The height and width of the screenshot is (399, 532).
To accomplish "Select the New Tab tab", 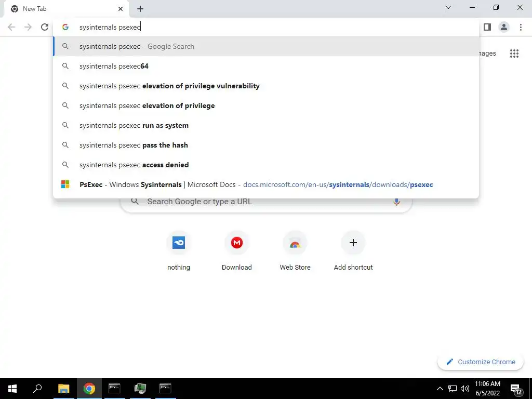I will coord(66,9).
